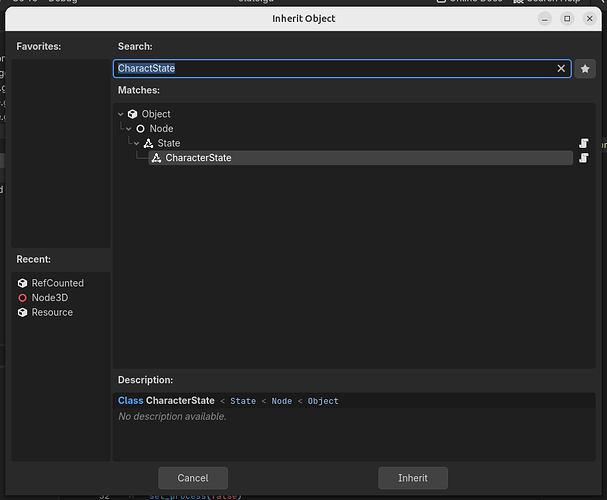Select the Node entry in matches tree

pyautogui.click(x=161, y=129)
